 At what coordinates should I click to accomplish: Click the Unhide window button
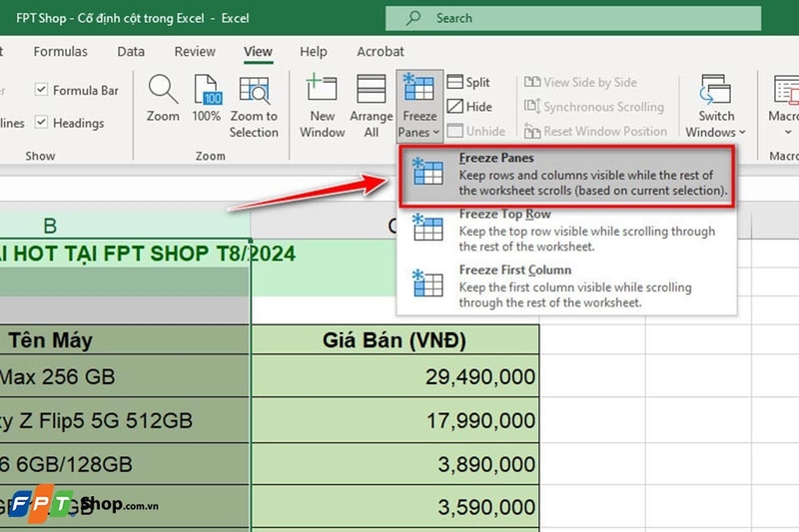(476, 131)
